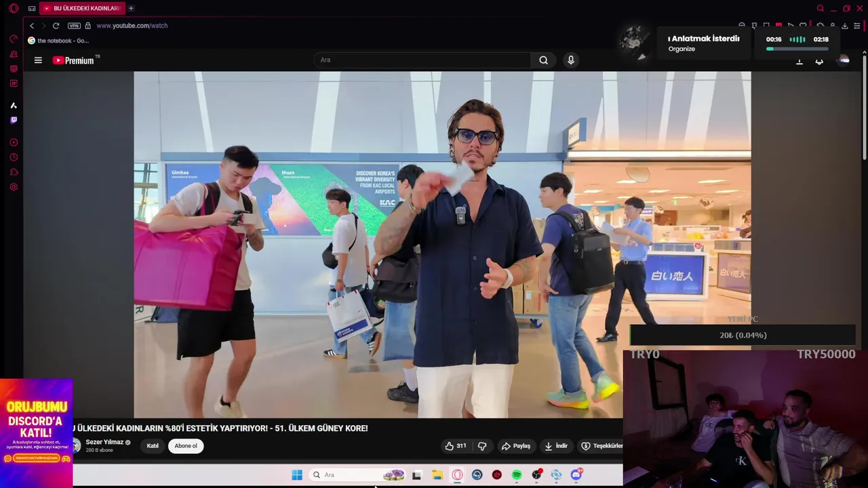Go to YouTube Premium home logo
Screen dimensions: 868x488
(x=75, y=60)
